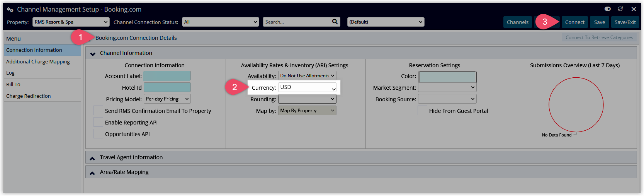Check Send RMS Confirmation Email To Property

(x=98, y=111)
